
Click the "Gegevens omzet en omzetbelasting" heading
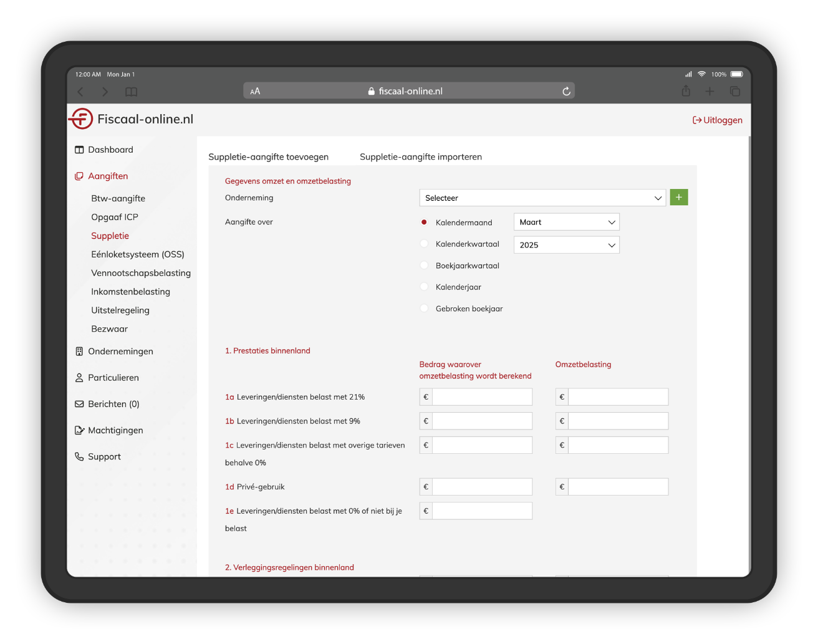coord(288,181)
